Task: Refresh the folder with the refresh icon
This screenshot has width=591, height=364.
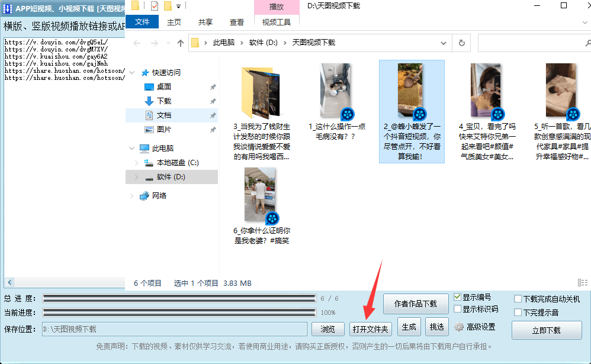Action: tap(461, 43)
